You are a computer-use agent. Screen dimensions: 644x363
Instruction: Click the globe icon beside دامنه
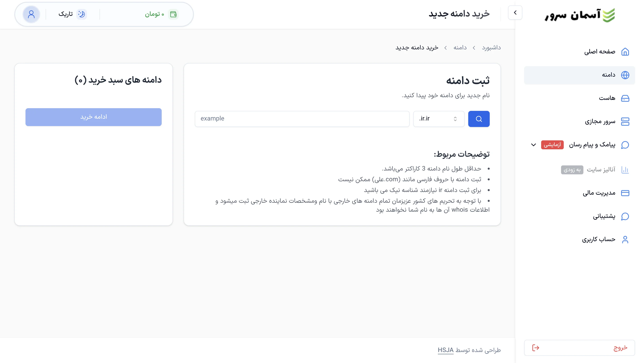coord(625,75)
